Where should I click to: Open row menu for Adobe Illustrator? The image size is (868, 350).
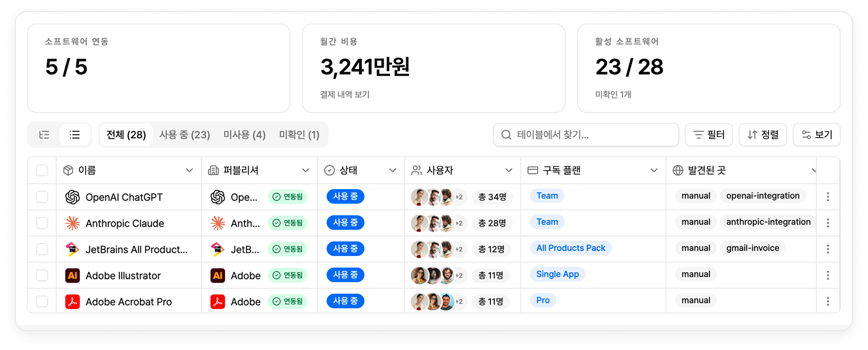coord(828,275)
